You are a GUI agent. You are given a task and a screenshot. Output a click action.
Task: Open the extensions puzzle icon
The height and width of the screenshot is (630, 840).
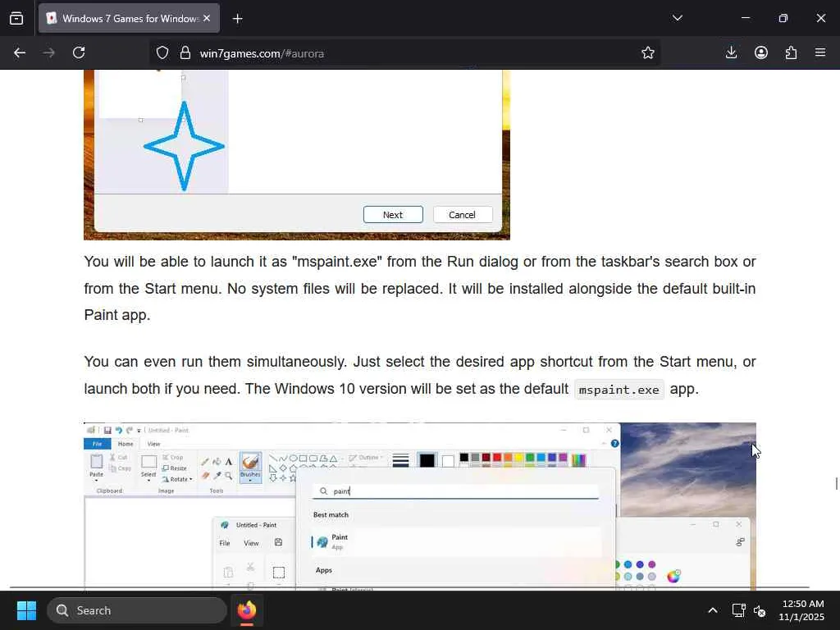791,52
